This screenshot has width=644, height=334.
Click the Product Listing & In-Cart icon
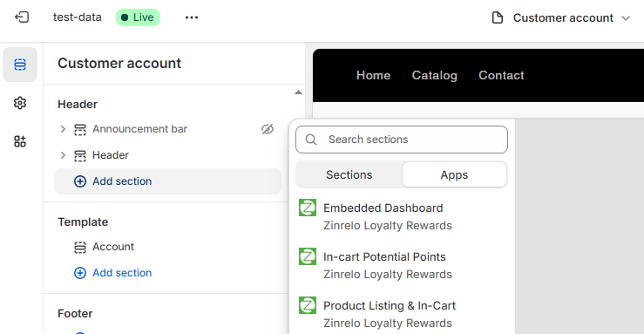(x=308, y=305)
